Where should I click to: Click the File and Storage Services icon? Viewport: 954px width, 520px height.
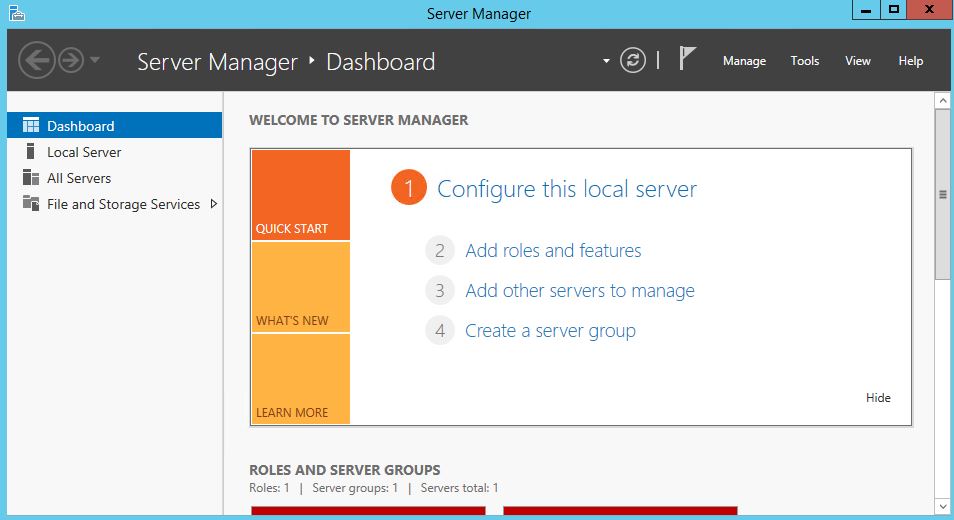[x=30, y=203]
